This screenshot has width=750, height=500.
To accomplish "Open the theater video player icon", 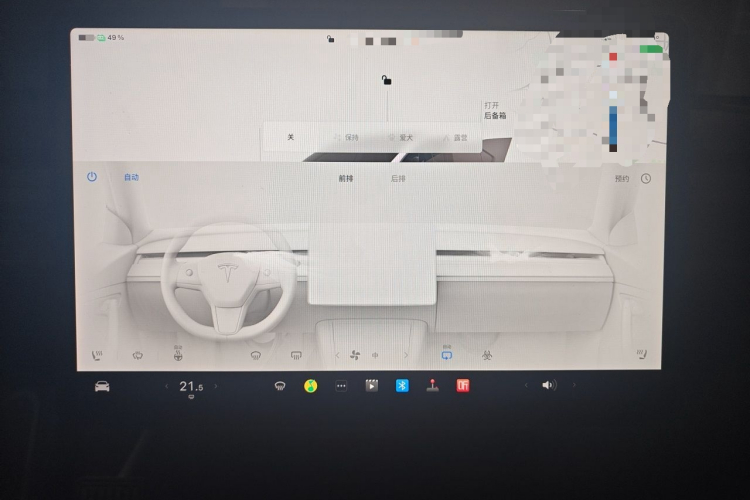I will click(372, 386).
